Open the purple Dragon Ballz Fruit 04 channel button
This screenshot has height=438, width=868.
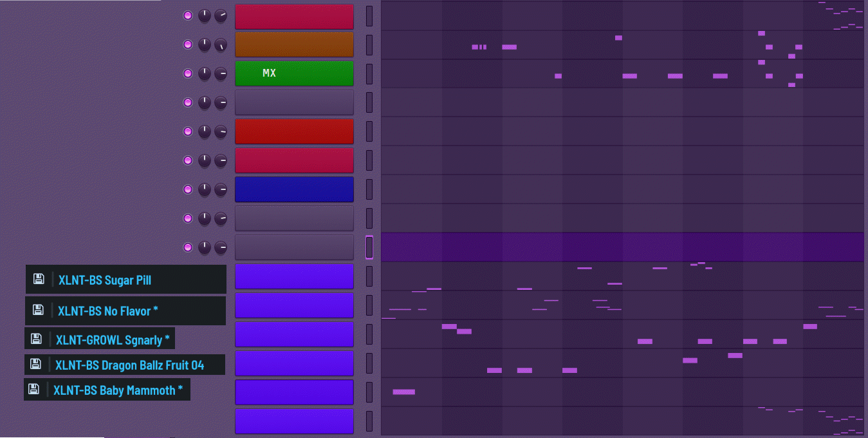tap(294, 363)
